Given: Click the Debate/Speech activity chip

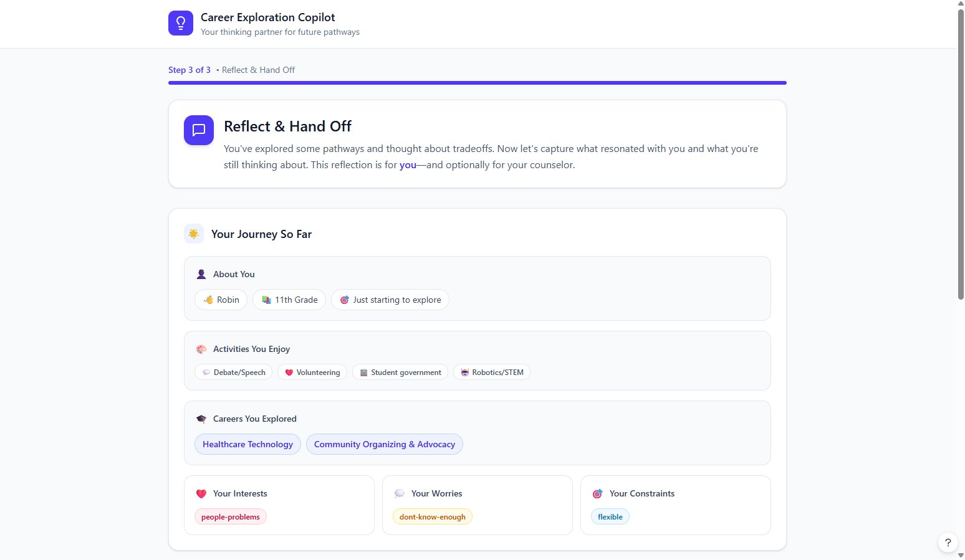Looking at the screenshot, I should click(x=234, y=373).
